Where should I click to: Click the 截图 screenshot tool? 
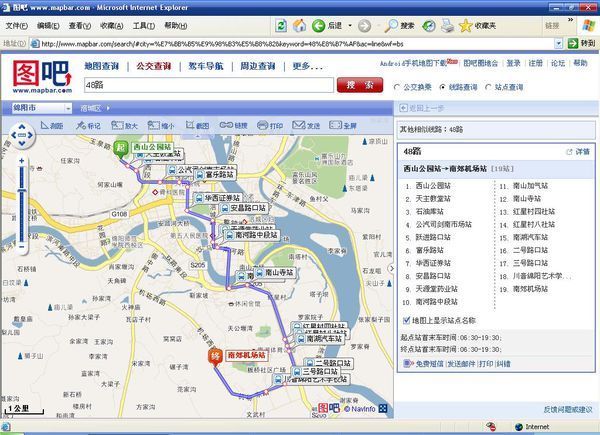pos(198,126)
